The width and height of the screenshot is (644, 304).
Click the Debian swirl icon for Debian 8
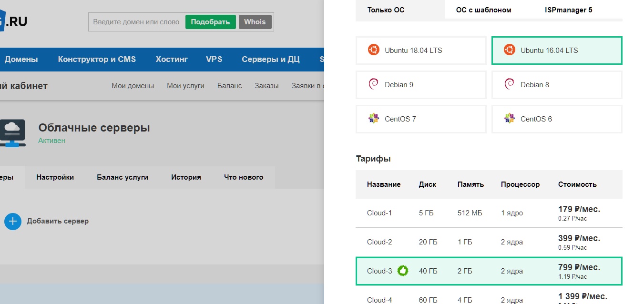point(509,84)
